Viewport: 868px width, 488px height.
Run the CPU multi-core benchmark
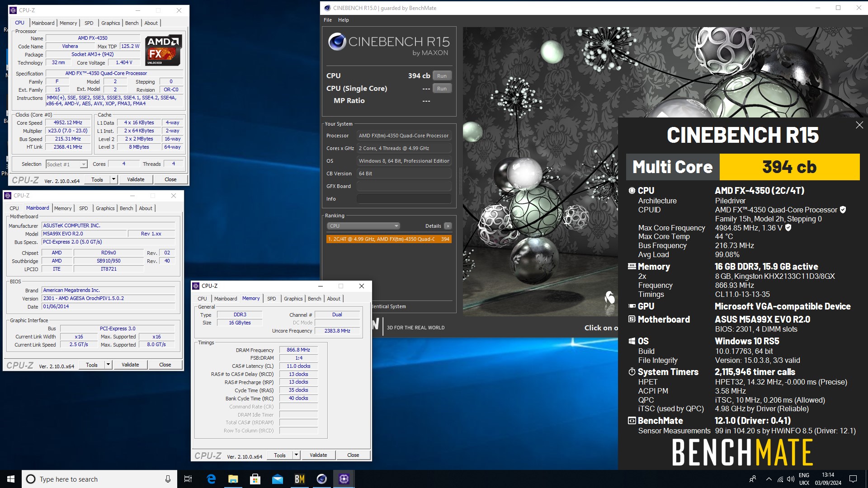(442, 76)
